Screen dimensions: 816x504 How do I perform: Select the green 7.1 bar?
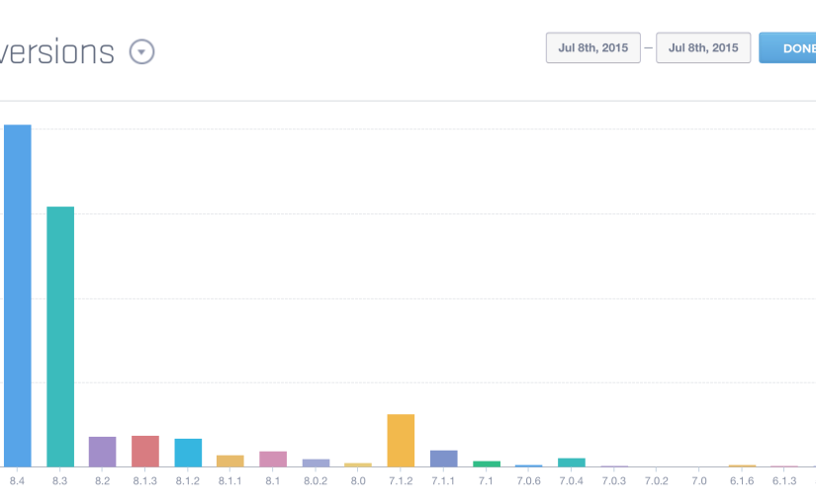487,463
